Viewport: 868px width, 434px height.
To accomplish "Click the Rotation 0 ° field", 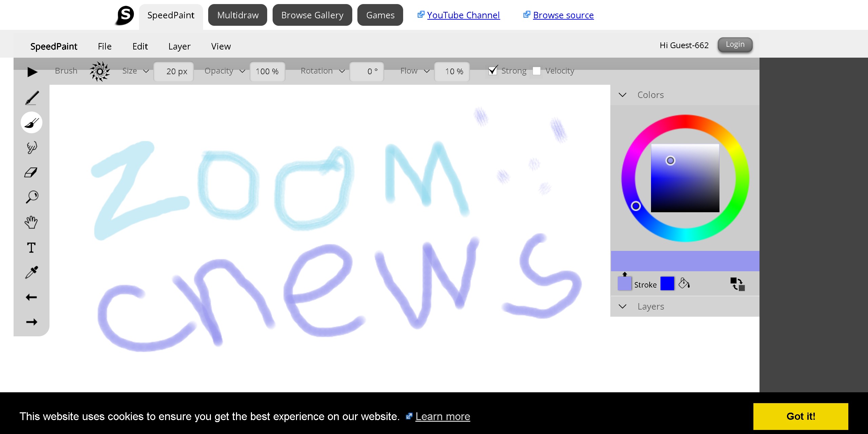I will tap(367, 72).
